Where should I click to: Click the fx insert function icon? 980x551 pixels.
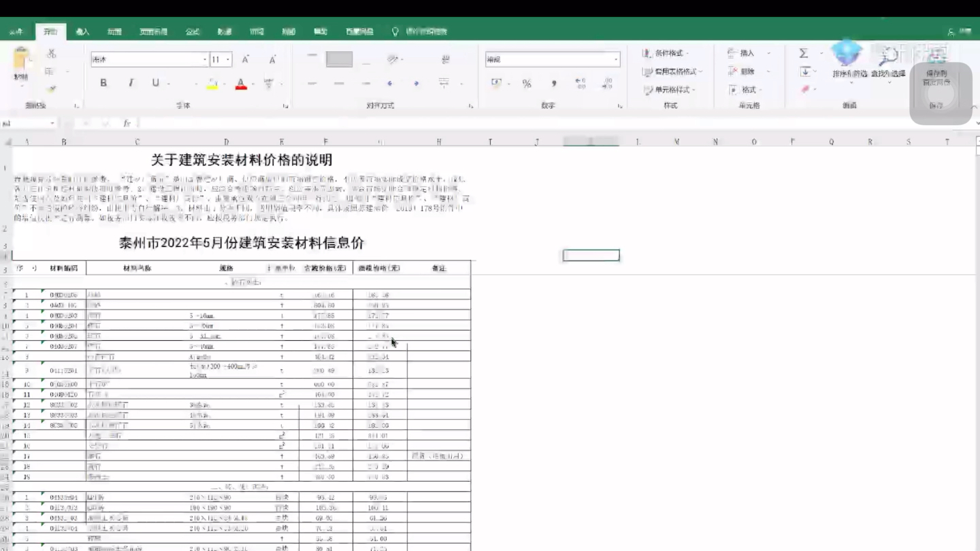pos(127,123)
